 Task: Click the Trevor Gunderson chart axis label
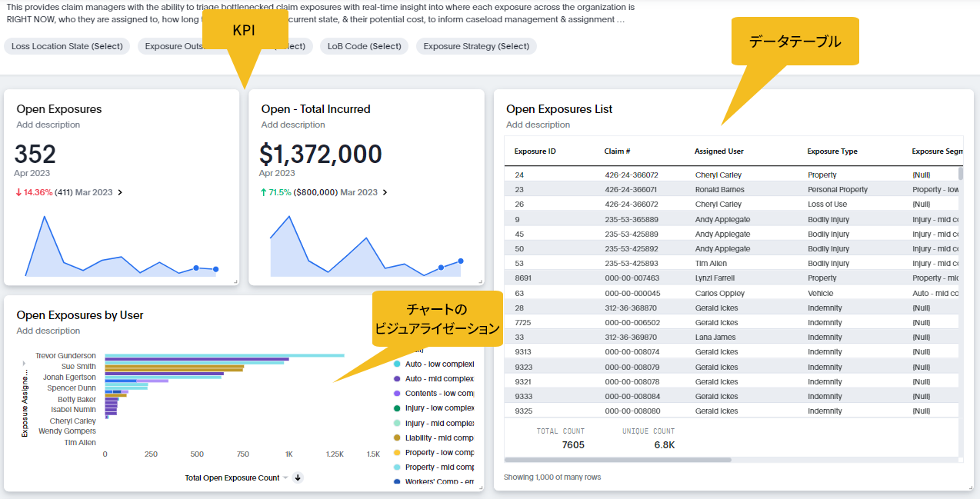coord(65,355)
